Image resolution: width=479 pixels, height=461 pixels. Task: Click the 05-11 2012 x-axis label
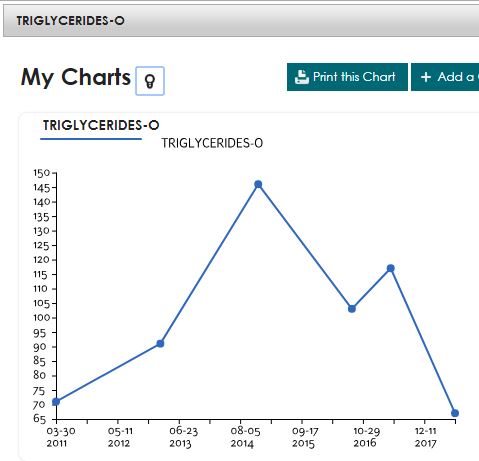pyautogui.click(x=119, y=437)
